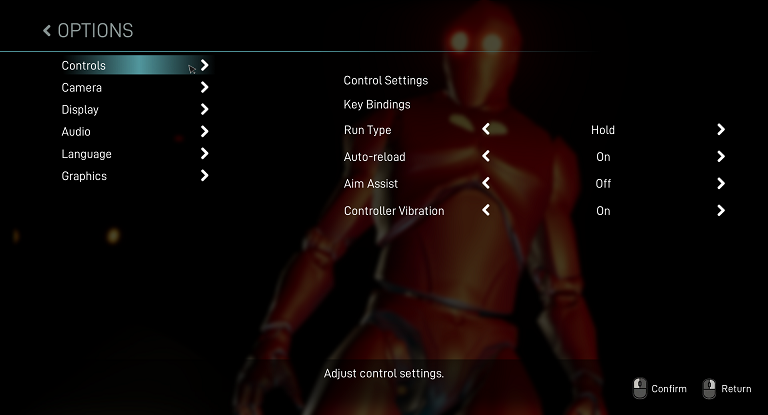Select the Audio menu item
The width and height of the screenshot is (768, 415).
[x=76, y=132]
